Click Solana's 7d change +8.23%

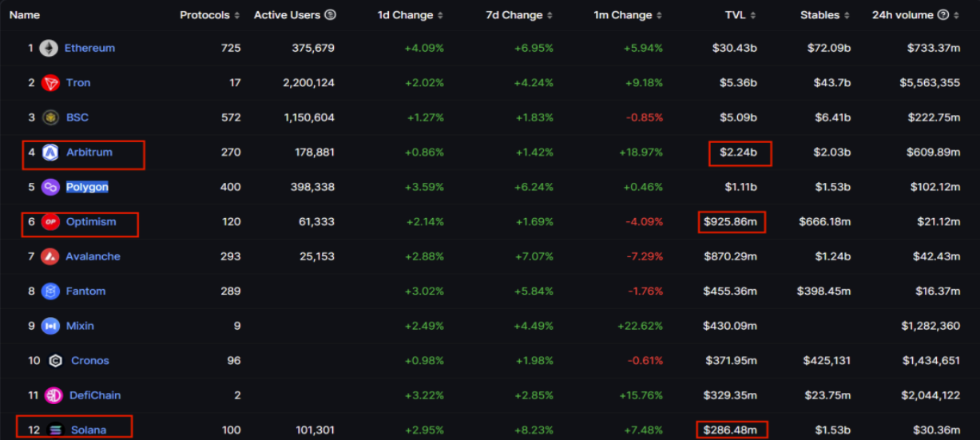[534, 430]
